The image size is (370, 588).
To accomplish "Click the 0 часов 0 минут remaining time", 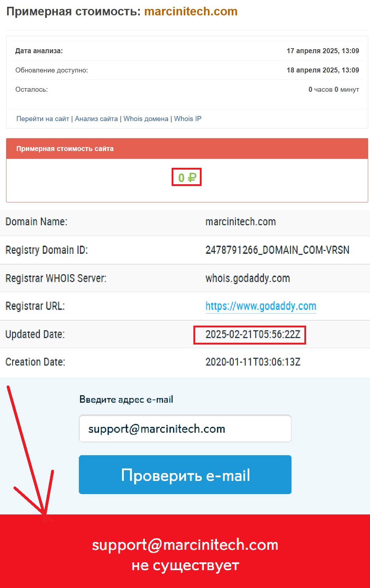I will pos(334,89).
